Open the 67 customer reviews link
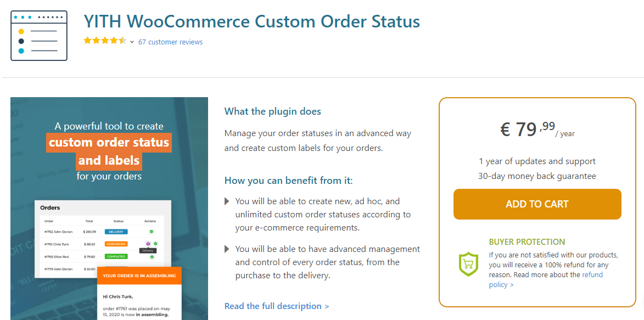644x320 pixels. tap(170, 42)
